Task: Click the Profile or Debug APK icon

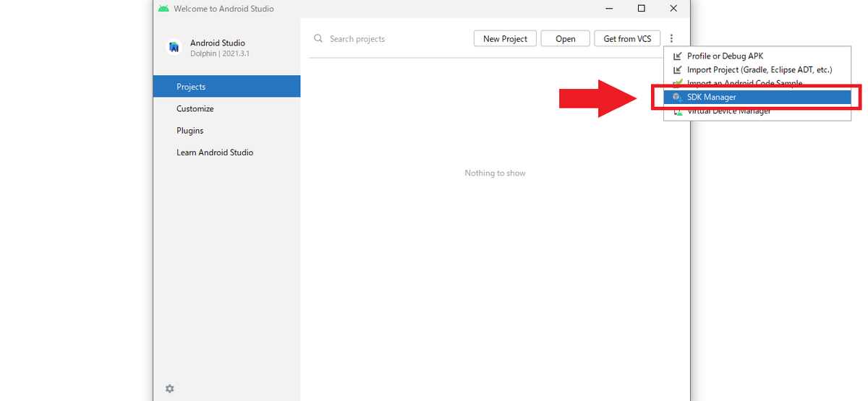Action: click(x=677, y=56)
